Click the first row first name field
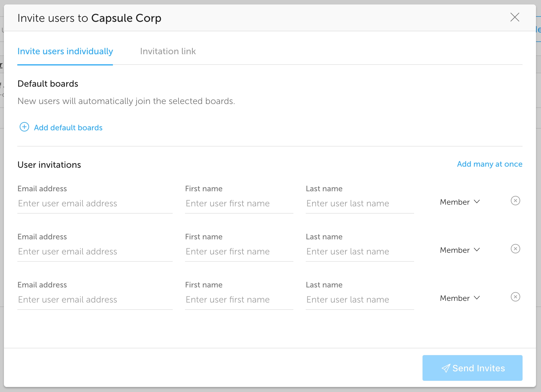The width and height of the screenshot is (541, 392). click(239, 204)
